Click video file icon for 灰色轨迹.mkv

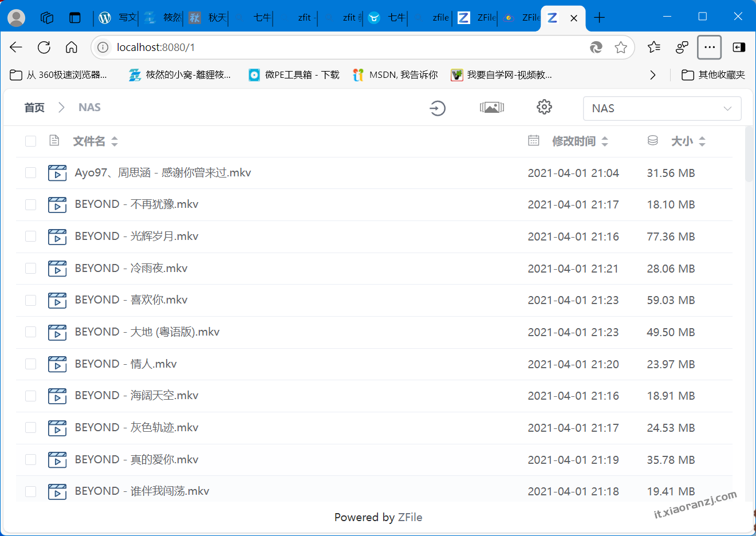point(57,428)
